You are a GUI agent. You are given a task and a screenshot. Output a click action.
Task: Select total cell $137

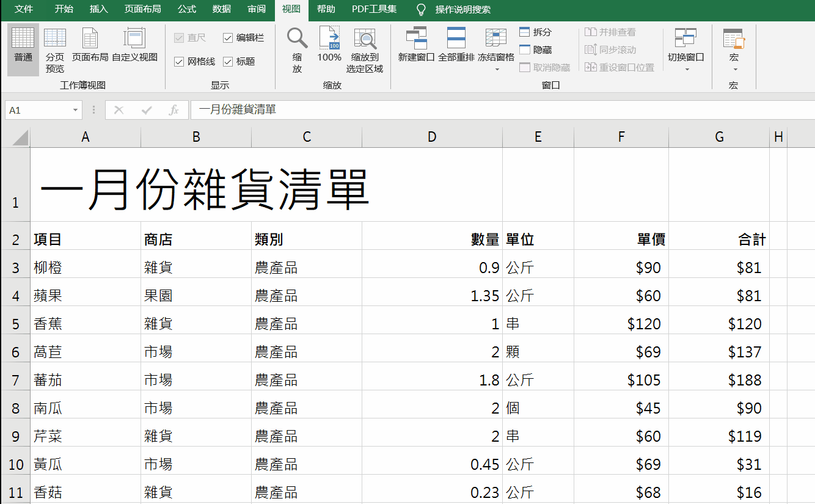click(x=719, y=348)
